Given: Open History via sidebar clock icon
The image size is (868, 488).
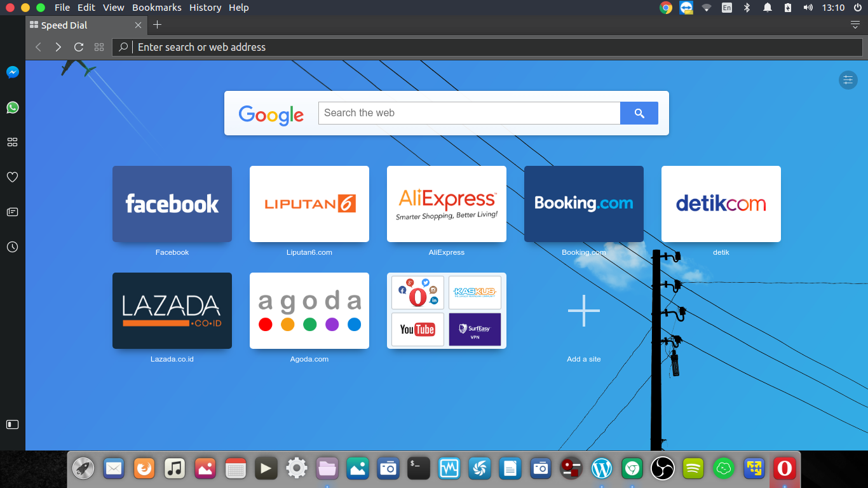Looking at the screenshot, I should click(12, 247).
